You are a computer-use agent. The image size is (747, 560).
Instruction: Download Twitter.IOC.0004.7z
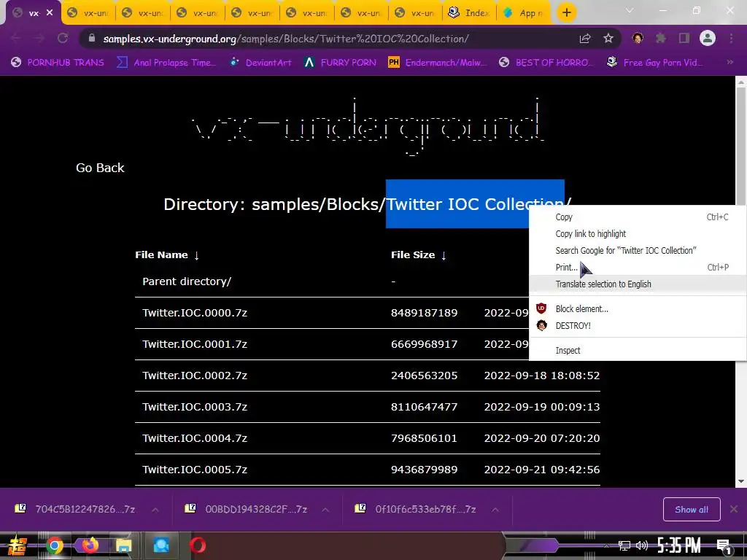click(x=195, y=438)
